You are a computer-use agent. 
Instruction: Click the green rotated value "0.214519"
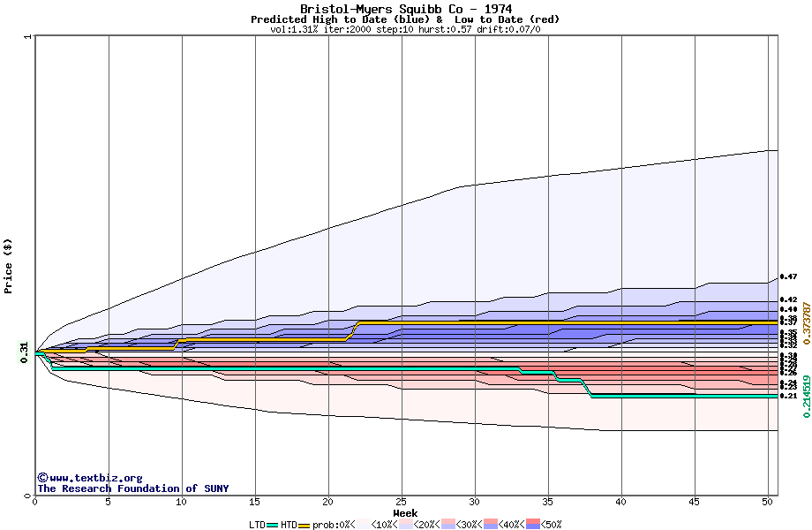(807, 397)
